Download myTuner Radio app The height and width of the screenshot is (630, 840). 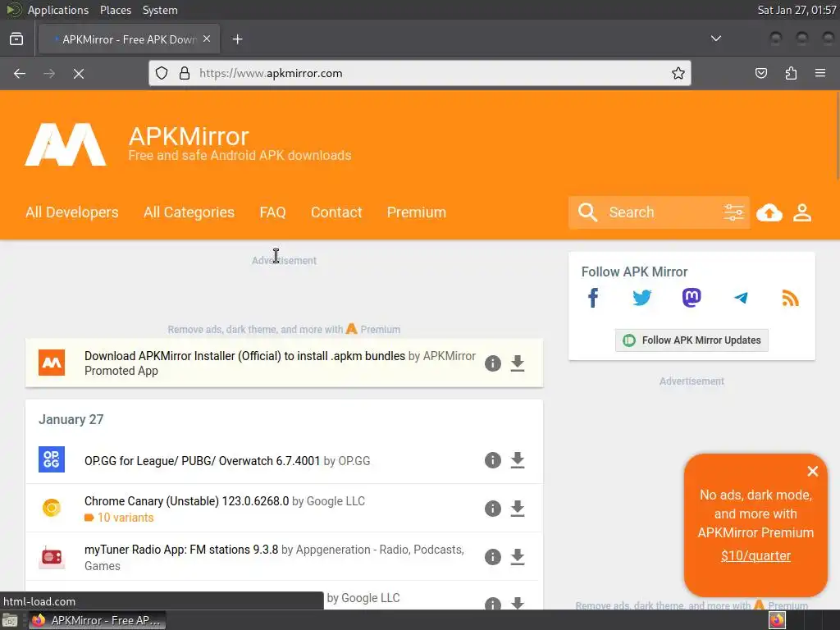[x=518, y=557]
